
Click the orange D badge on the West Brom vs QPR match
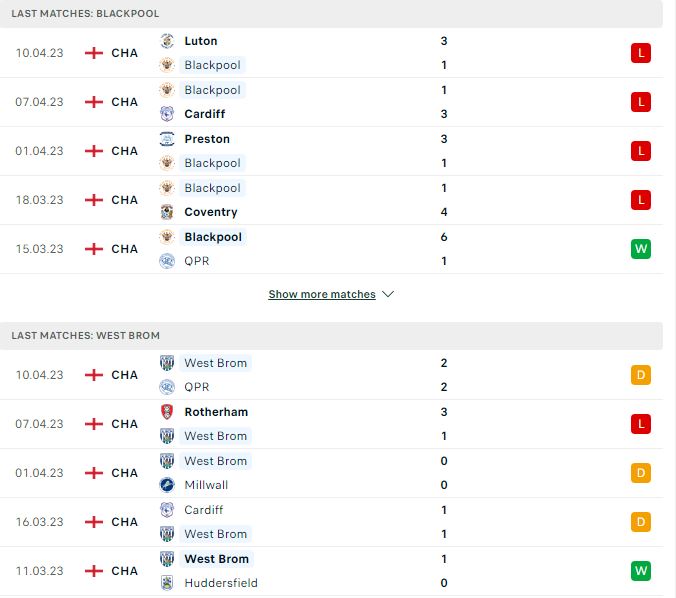[x=641, y=375]
